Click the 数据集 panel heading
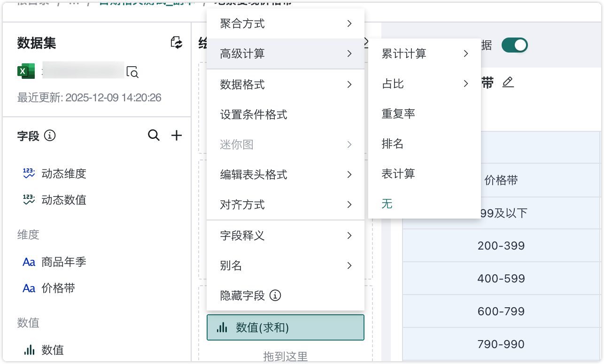 [x=37, y=43]
